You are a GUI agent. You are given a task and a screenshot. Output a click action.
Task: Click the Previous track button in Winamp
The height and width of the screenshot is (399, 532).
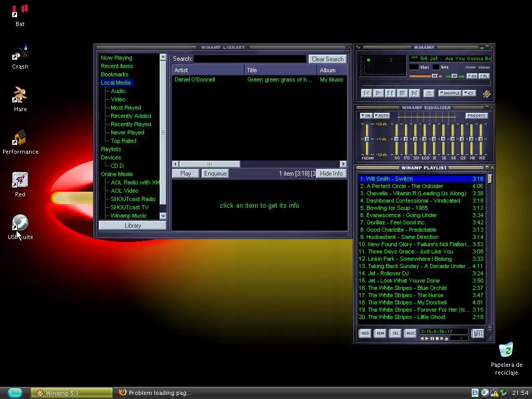tap(366, 94)
